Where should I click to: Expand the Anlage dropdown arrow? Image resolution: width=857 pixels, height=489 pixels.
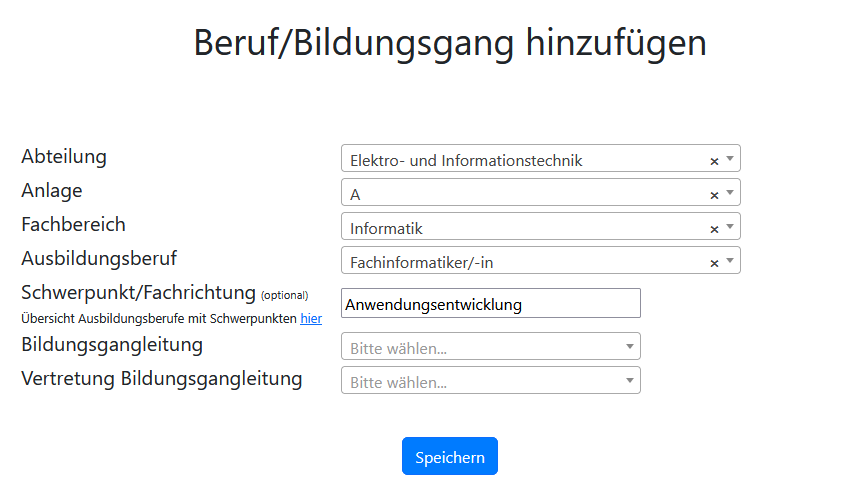pyautogui.click(x=730, y=192)
